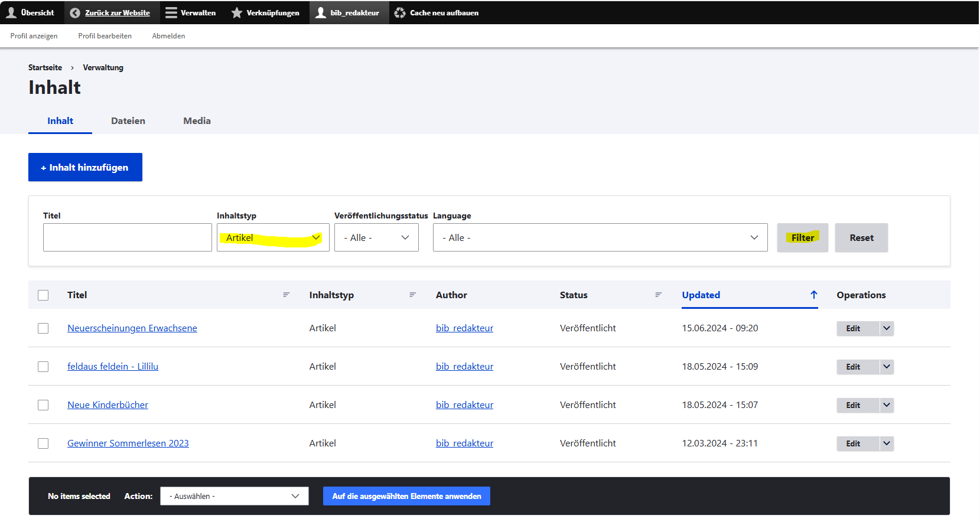Open the Gewinner Sommerlesen 2023 link
Viewport: 980px width, 522px height.
(128, 443)
